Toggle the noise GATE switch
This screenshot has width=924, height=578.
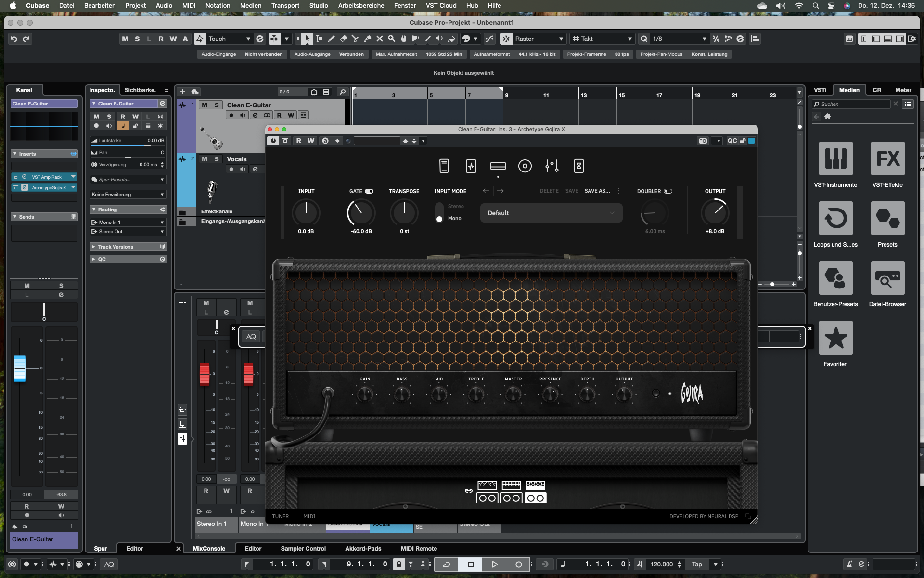pos(369,191)
